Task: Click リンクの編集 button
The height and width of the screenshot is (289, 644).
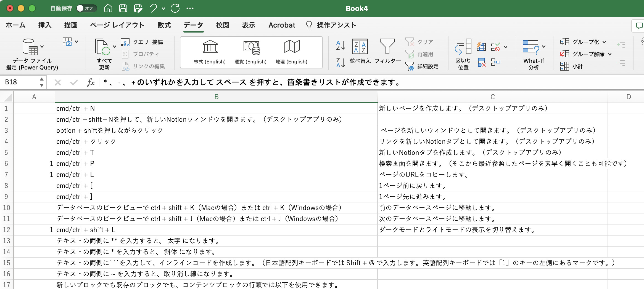Action: (x=143, y=66)
